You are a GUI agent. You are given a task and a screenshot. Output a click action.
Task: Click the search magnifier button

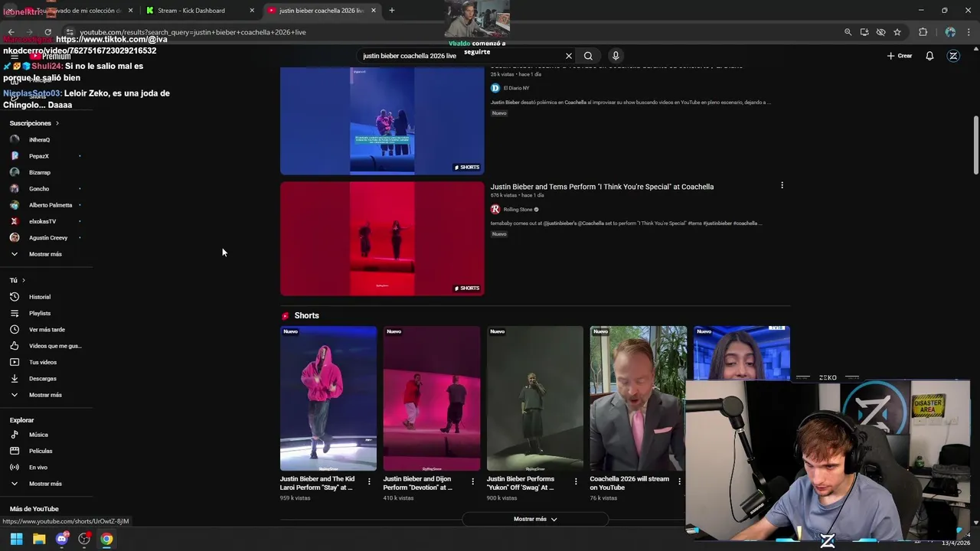point(588,56)
